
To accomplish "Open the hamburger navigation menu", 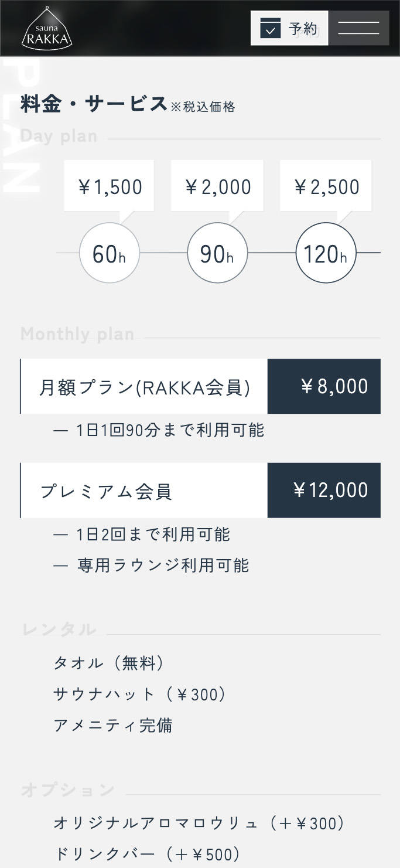I will 358,28.
